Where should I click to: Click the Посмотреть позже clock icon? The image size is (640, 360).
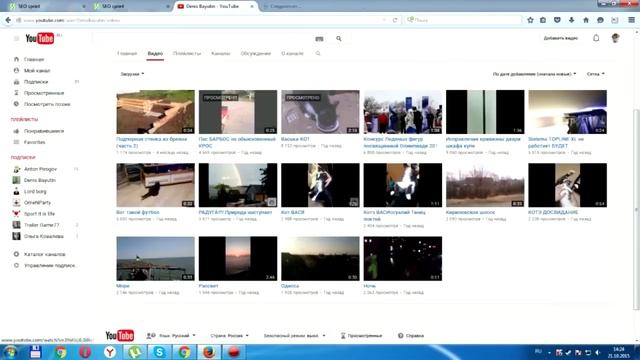[x=16, y=104]
